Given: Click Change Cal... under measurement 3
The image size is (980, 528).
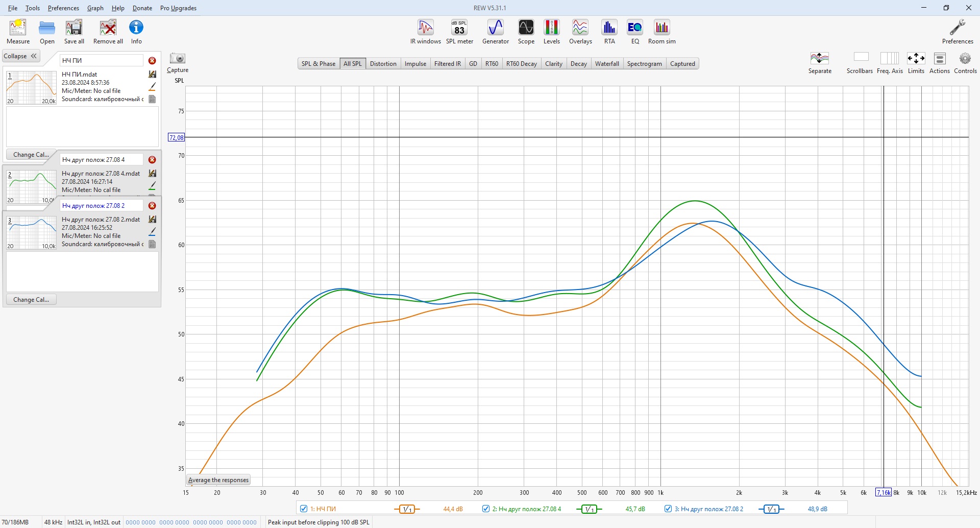Looking at the screenshot, I should [x=31, y=300].
